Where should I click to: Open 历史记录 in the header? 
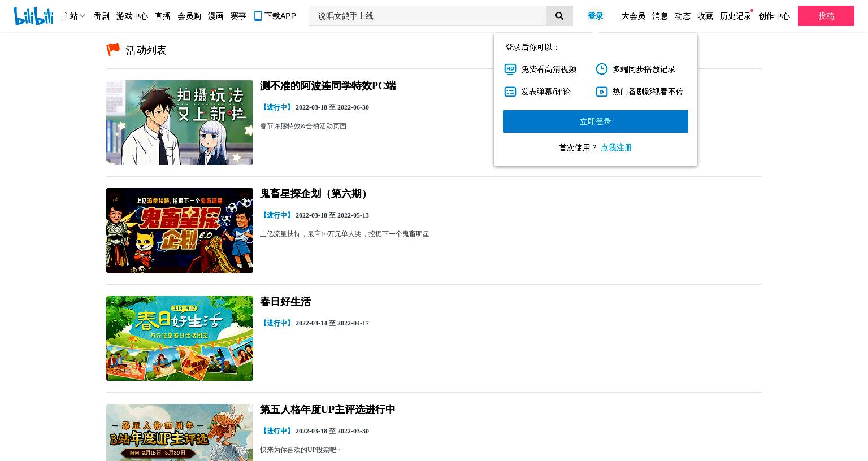736,16
